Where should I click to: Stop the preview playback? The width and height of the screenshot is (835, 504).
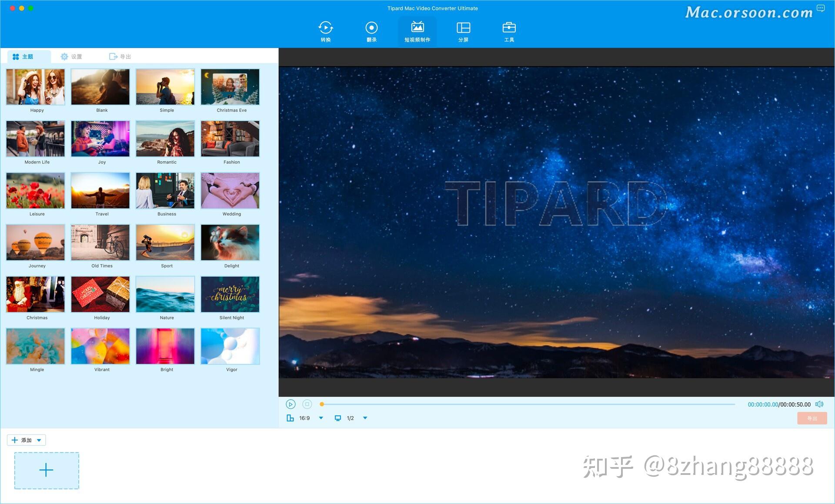307,404
